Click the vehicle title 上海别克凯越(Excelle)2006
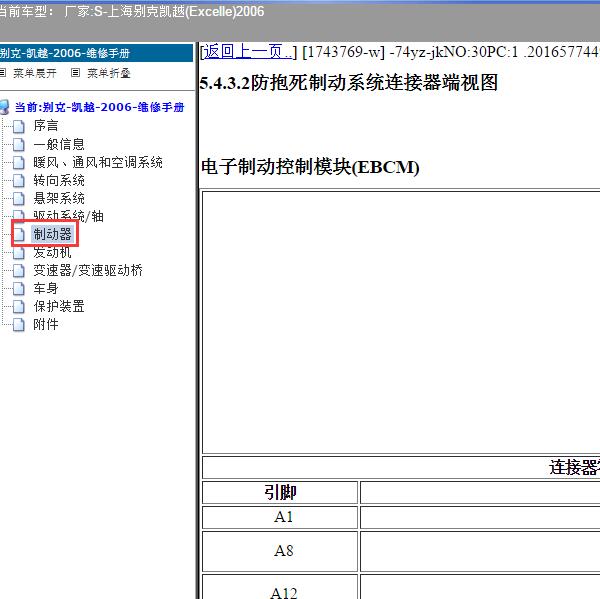The width and height of the screenshot is (600, 599). (186, 11)
